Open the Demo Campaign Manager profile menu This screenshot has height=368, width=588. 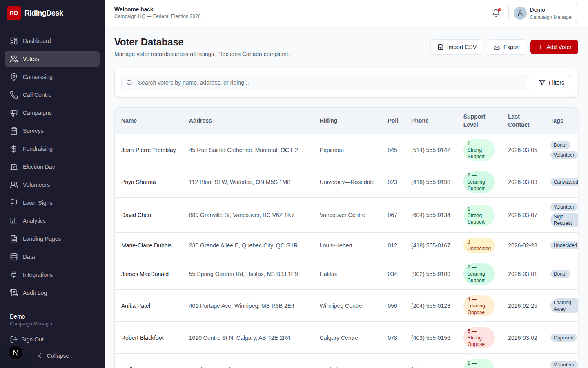(x=543, y=13)
